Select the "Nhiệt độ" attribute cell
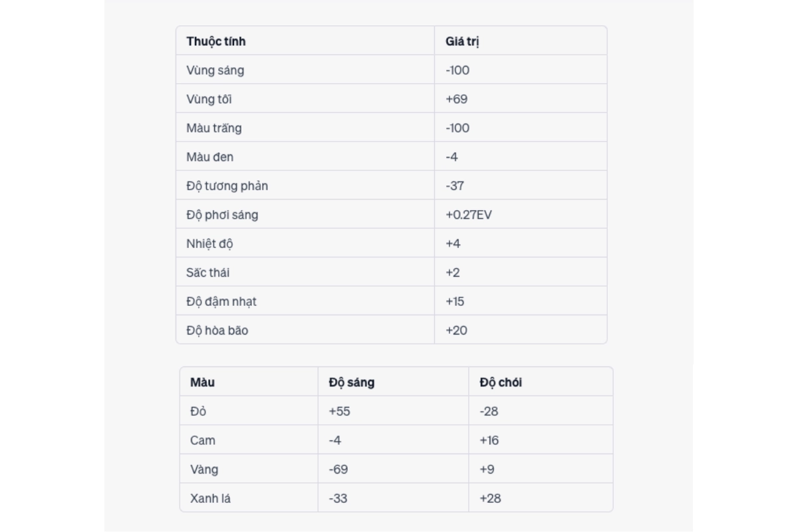Viewport: 798px width, 532px height. pyautogui.click(x=209, y=244)
